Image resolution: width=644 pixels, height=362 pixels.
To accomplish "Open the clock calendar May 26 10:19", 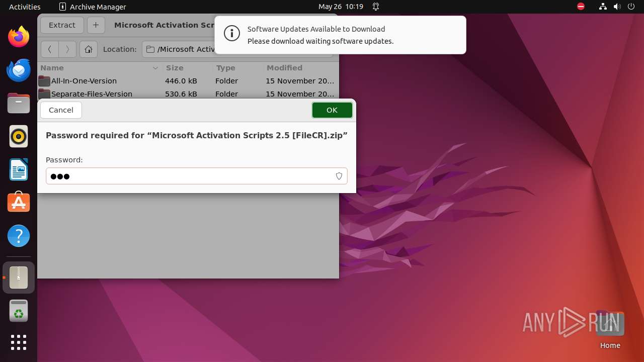I will (341, 7).
